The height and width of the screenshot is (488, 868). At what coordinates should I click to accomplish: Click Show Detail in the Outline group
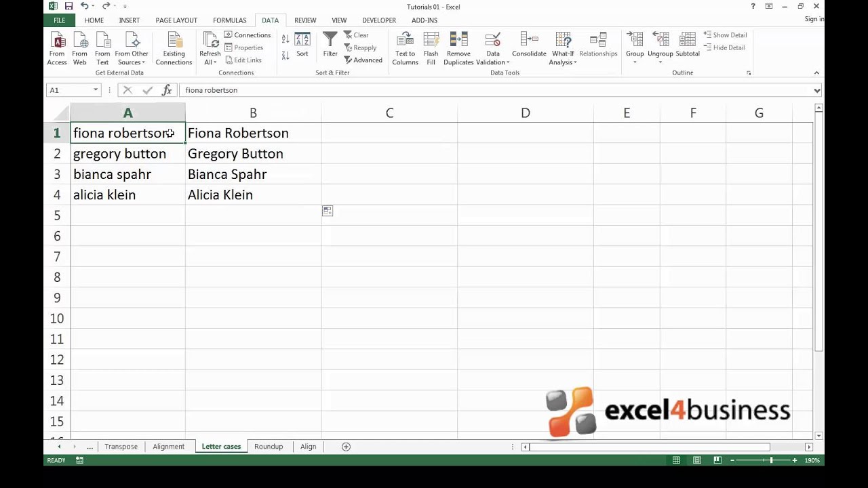(x=725, y=35)
